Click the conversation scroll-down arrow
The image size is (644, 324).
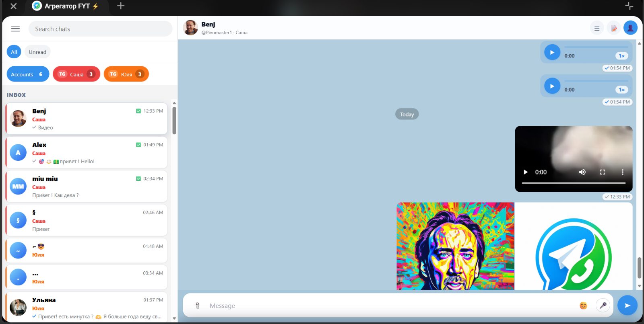pos(639,286)
